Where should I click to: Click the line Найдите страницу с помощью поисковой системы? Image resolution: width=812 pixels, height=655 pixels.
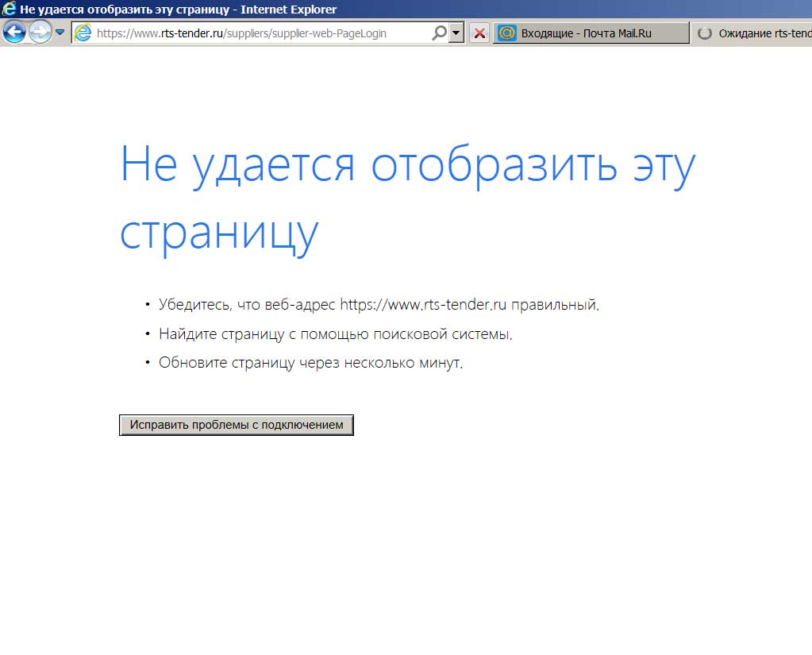[x=335, y=333]
